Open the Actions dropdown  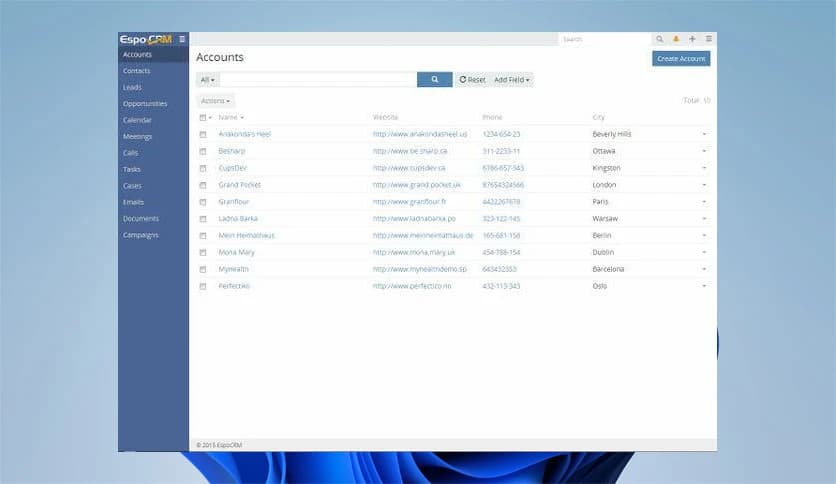click(x=215, y=101)
